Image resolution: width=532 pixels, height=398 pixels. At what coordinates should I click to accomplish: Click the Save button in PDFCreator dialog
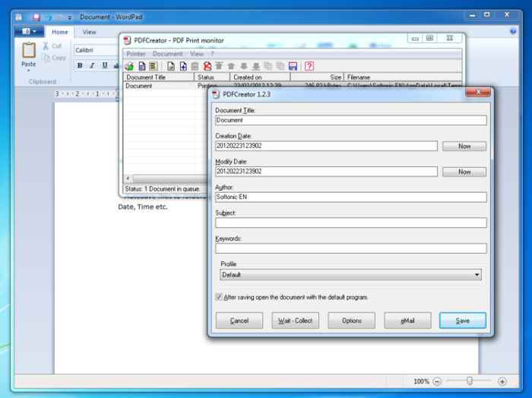[462, 321]
